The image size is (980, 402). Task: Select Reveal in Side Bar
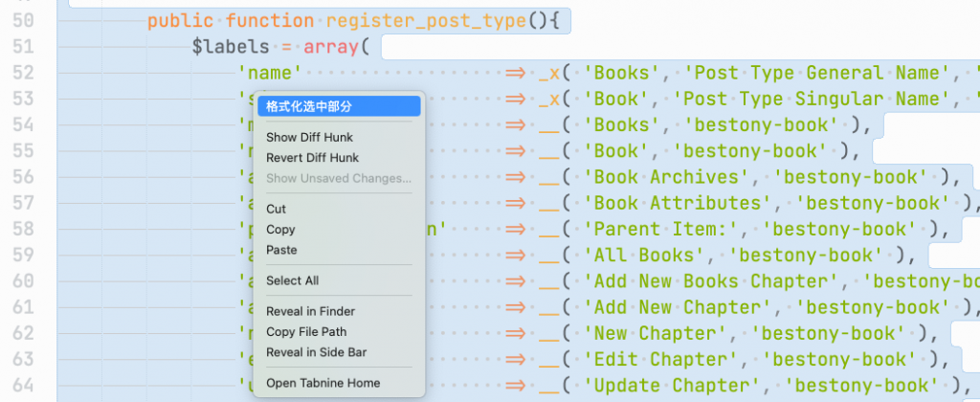pos(316,352)
